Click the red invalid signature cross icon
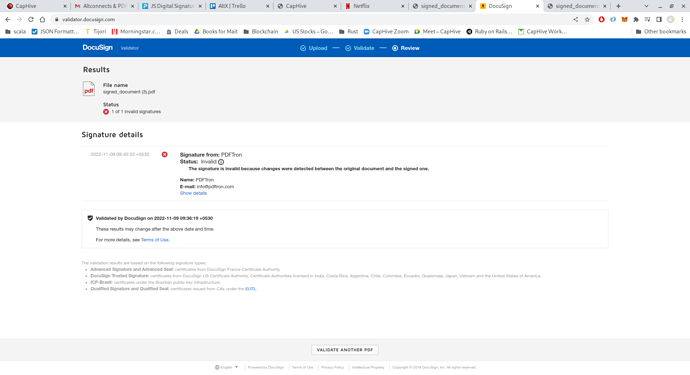Screen dimensions: 690x375 pyautogui.click(x=165, y=154)
